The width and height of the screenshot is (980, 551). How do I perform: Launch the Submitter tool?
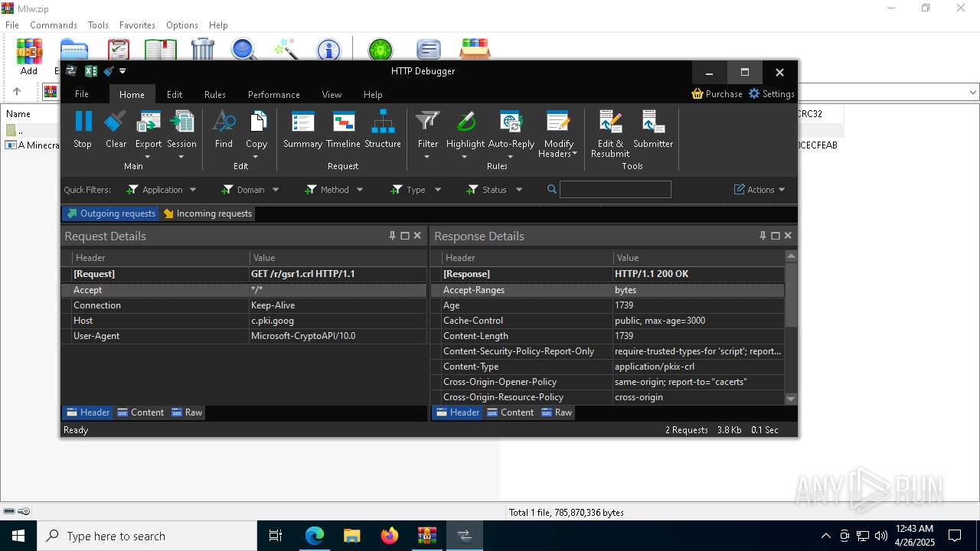click(653, 122)
